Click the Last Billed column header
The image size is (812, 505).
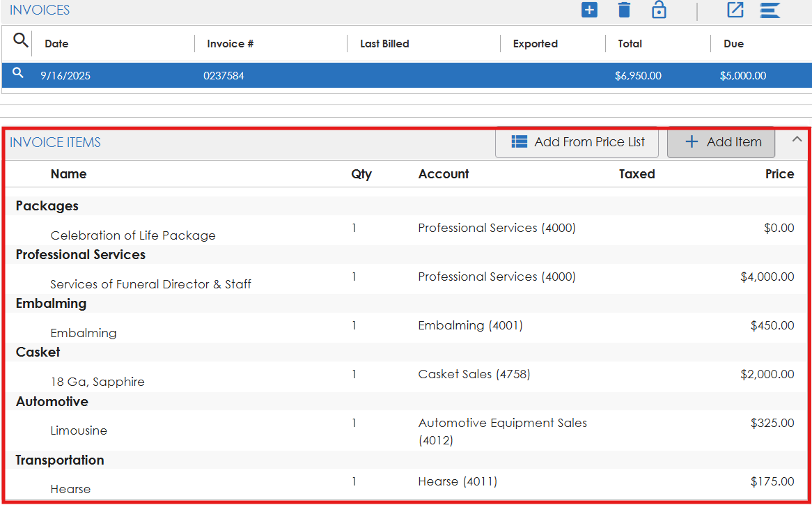384,44
